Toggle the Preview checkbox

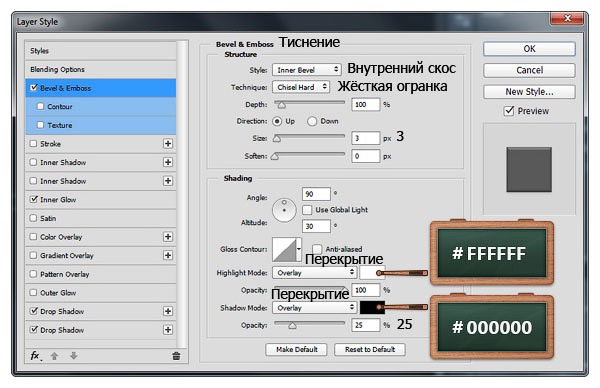click(509, 111)
